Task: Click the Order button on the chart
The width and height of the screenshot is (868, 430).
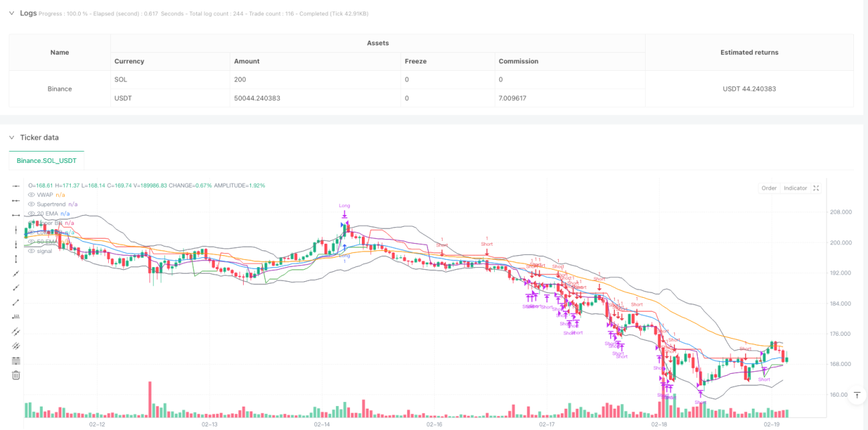Action: pos(769,188)
